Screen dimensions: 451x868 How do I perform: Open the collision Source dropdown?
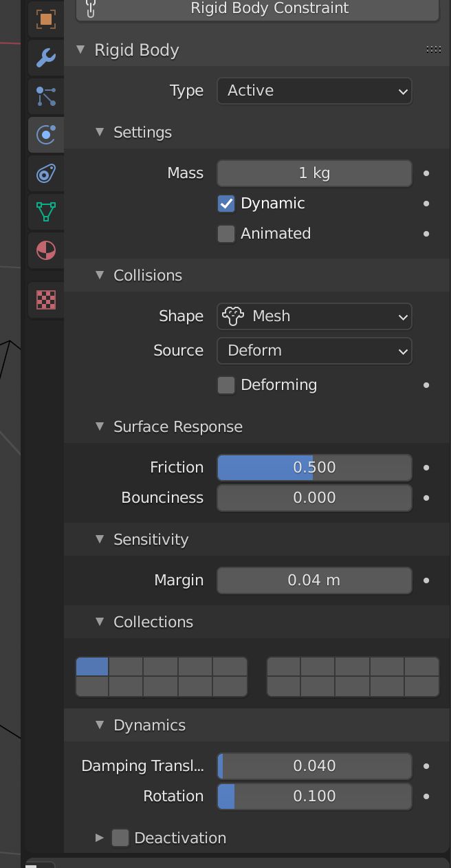click(x=314, y=351)
